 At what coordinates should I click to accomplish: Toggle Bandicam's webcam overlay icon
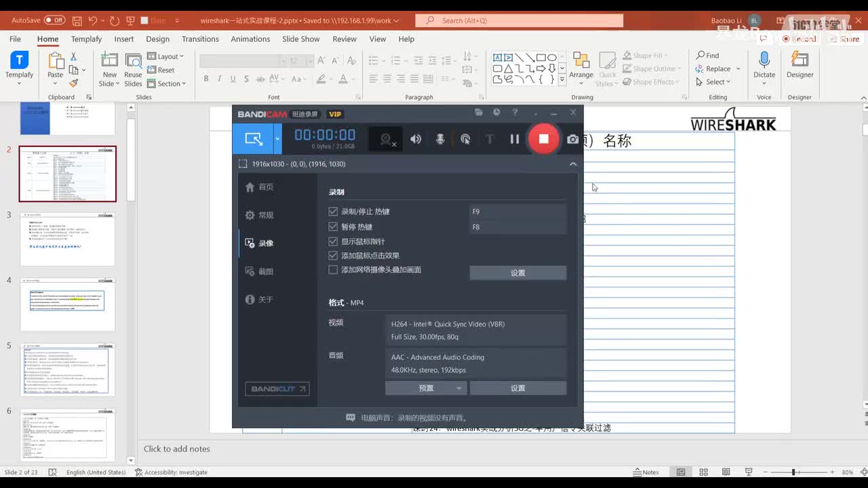387,139
